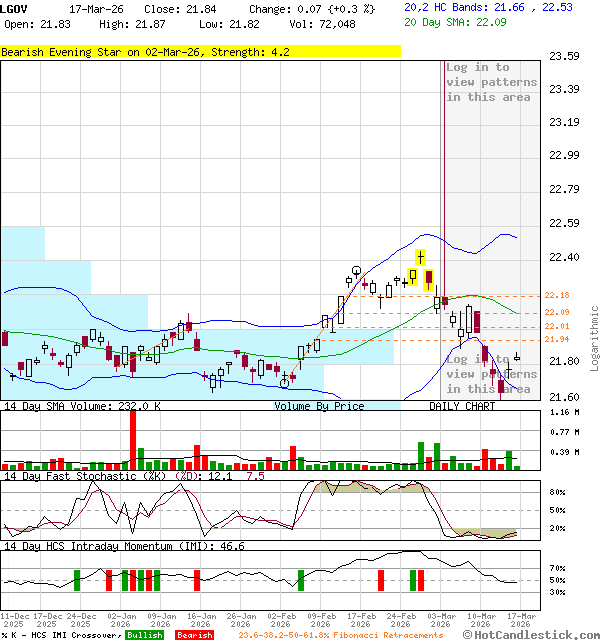This screenshot has height=640, width=600.
Task: Click the yellow-highlighted candlestick at the price peak
Action: [x=421, y=258]
